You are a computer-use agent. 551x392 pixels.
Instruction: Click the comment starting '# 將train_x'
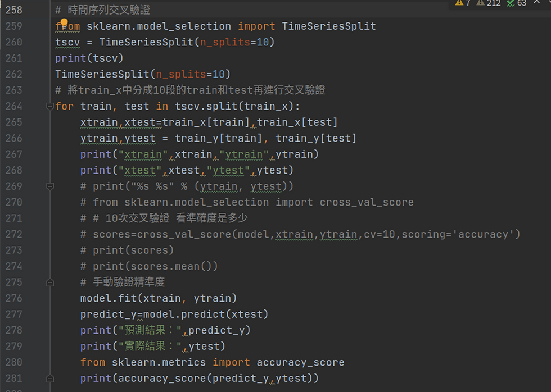[x=190, y=90]
